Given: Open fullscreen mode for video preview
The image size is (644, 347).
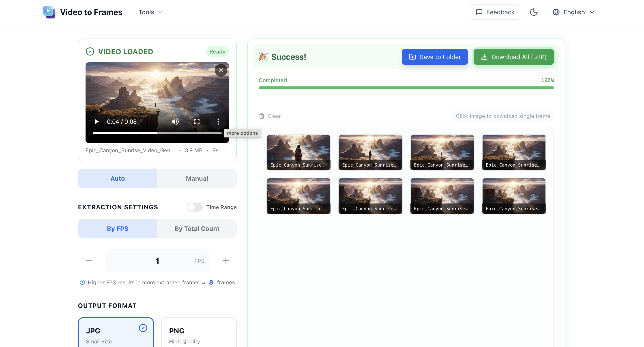Looking at the screenshot, I should [x=197, y=122].
